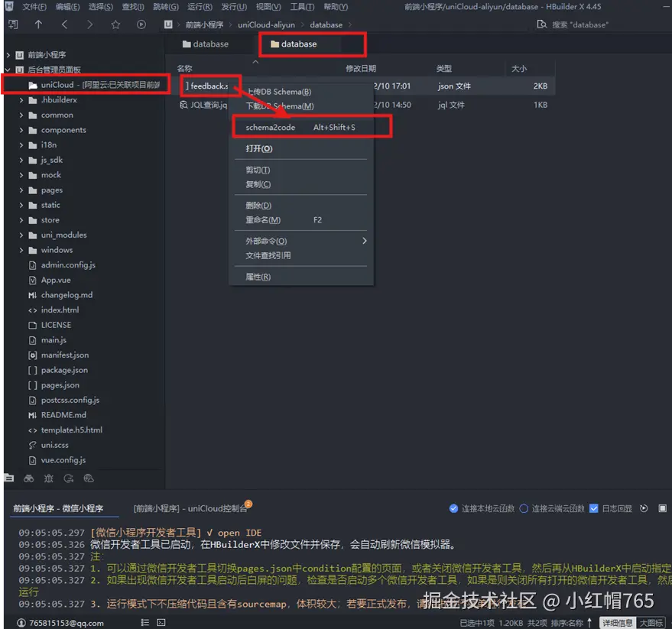Click the terminal icon in status bar
Viewport: 672px width, 629px height.
coord(161,622)
